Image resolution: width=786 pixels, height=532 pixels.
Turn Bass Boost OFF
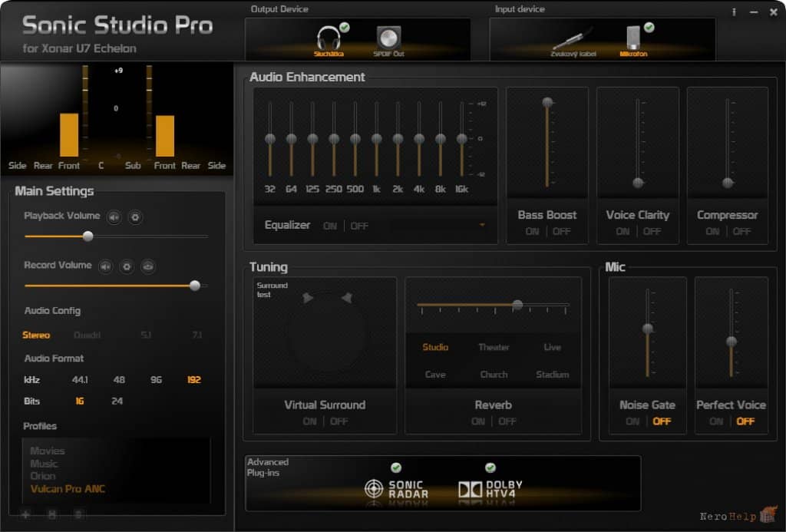click(x=561, y=232)
